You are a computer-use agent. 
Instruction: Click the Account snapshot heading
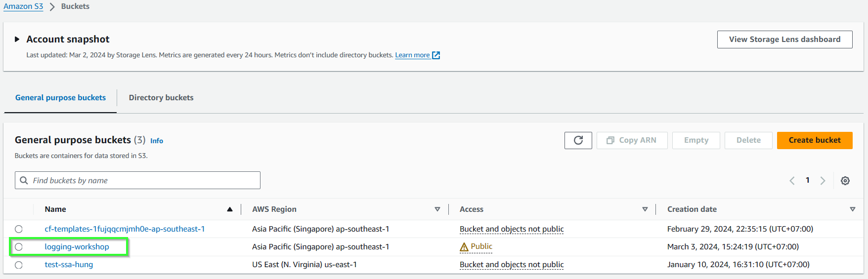pyautogui.click(x=68, y=39)
